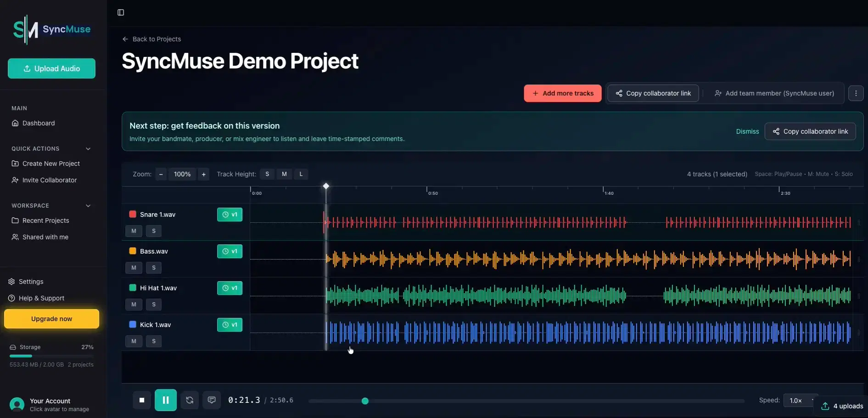
Task: Open version history for Snare 1.wav
Action: click(230, 214)
